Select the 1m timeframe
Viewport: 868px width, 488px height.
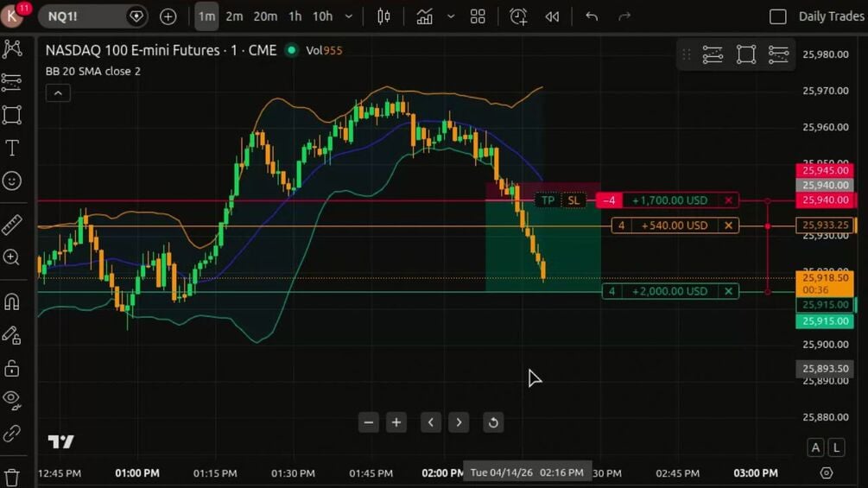coord(206,16)
